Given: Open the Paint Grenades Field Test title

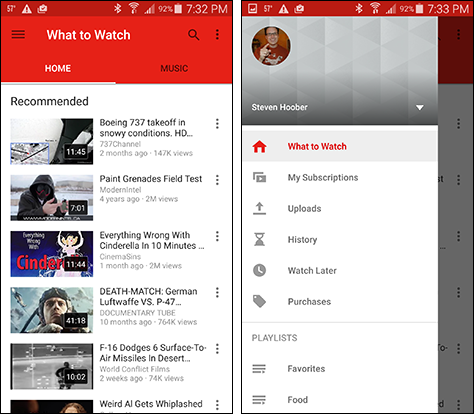Looking at the screenshot, I should (151, 179).
